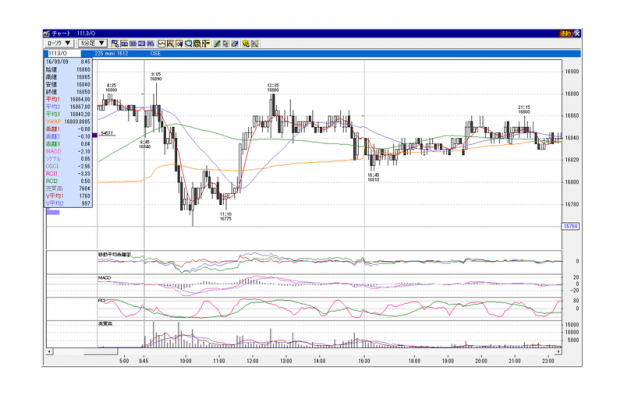The width and height of the screenshot is (624, 395).
Task: Click the 16760 price marker on axis
Action: [x=571, y=226]
